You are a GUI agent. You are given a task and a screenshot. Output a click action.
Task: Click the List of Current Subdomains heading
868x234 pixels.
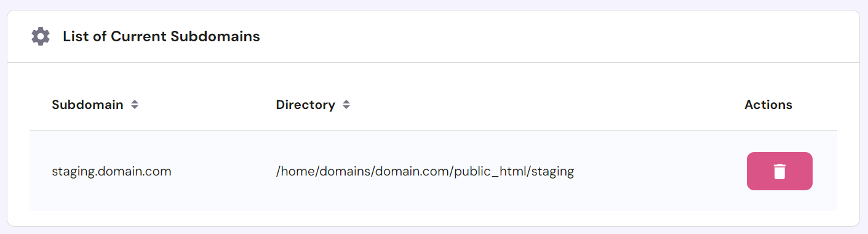tap(161, 36)
